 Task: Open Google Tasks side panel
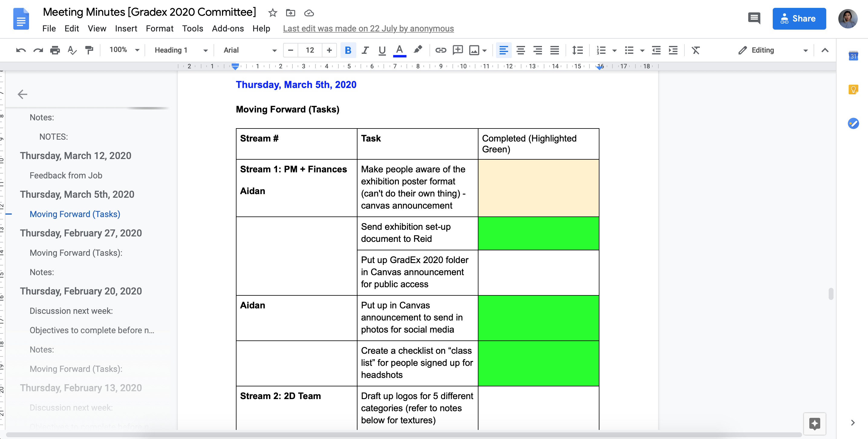(x=853, y=123)
